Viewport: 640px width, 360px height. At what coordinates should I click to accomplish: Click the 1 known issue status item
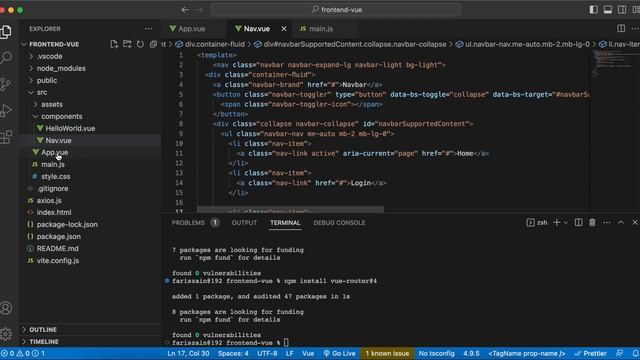[387, 353]
